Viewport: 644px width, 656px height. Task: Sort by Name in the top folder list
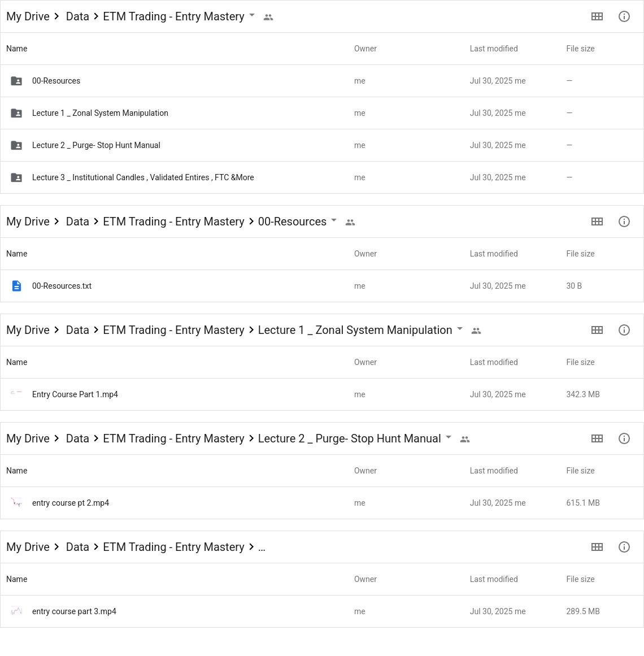(17, 49)
